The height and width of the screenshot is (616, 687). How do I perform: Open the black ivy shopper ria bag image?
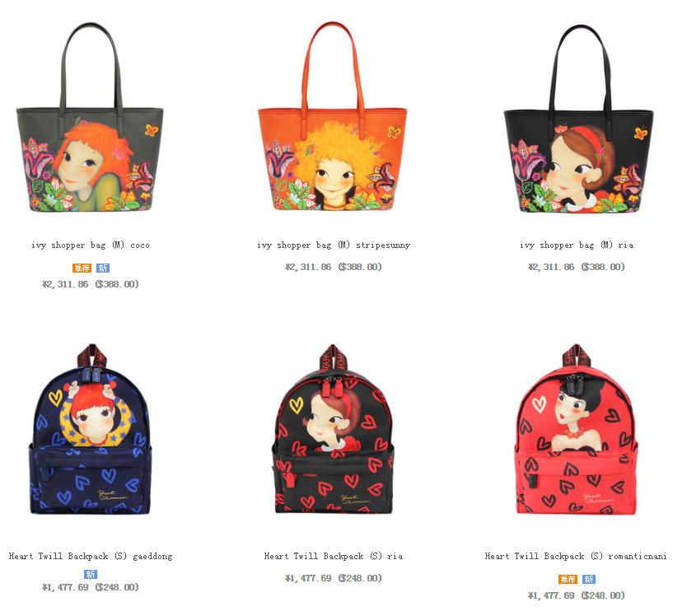click(x=578, y=119)
